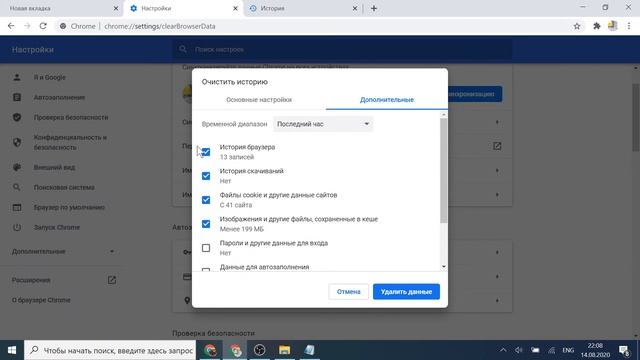The height and width of the screenshot is (360, 640).
Task: Open File Explorer from the taskbar
Action: tap(284, 350)
